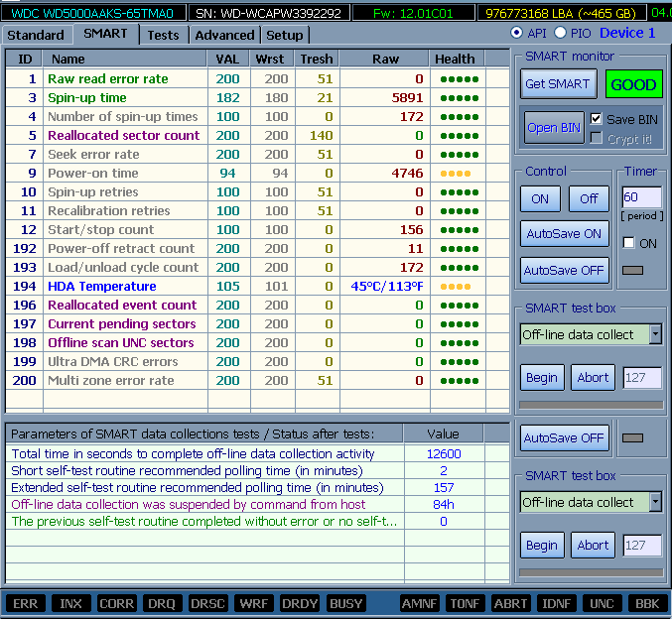Toggle the Save BIN checkbox
The image size is (672, 620).
[x=597, y=119]
